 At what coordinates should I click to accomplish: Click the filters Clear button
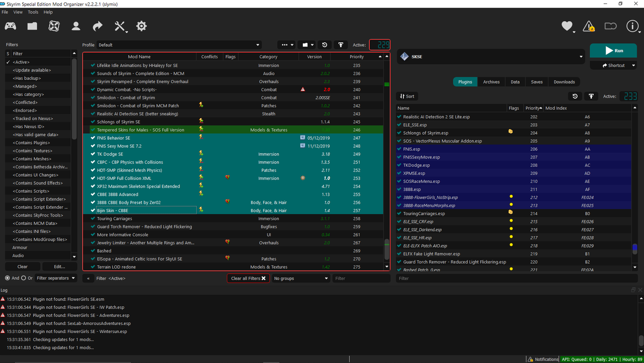[23, 266]
